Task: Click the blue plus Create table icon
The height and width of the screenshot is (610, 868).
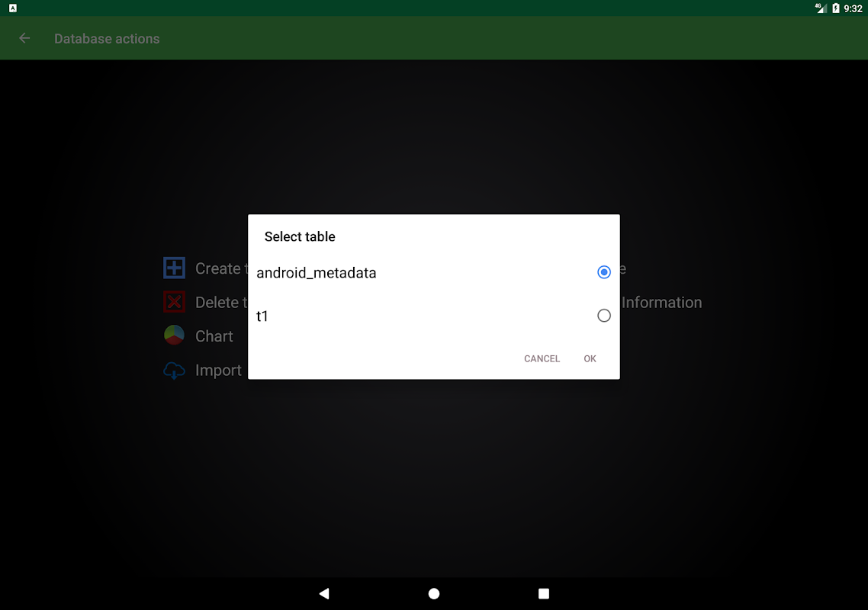Action: (x=174, y=268)
